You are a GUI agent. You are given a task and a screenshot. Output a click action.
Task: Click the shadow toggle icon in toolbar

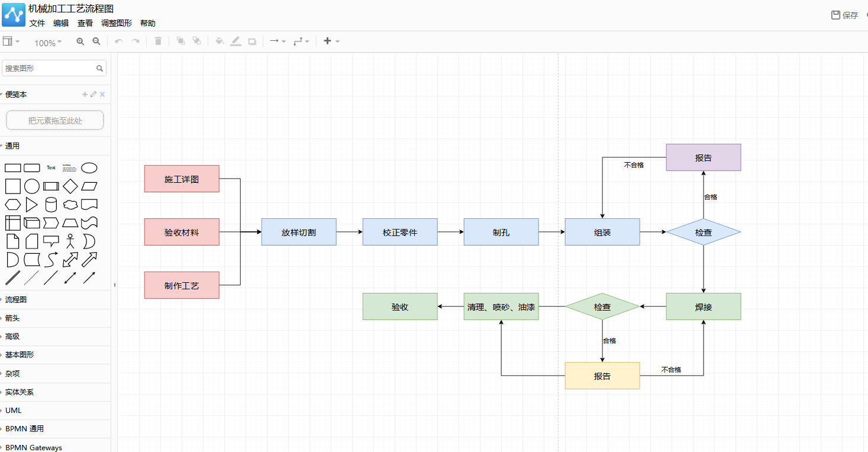coord(252,41)
